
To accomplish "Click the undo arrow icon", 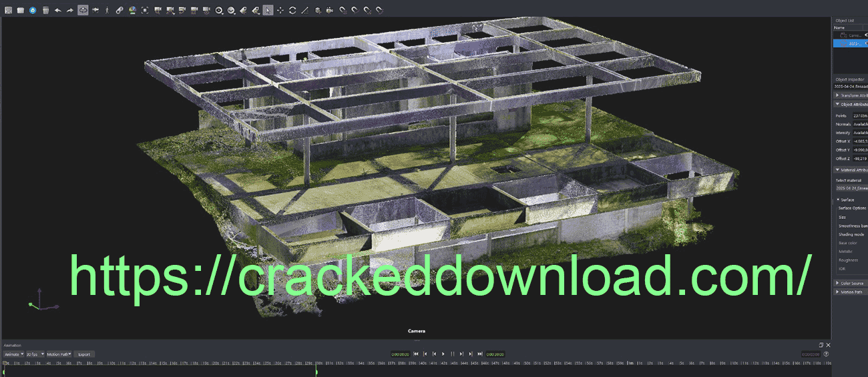I will click(57, 10).
